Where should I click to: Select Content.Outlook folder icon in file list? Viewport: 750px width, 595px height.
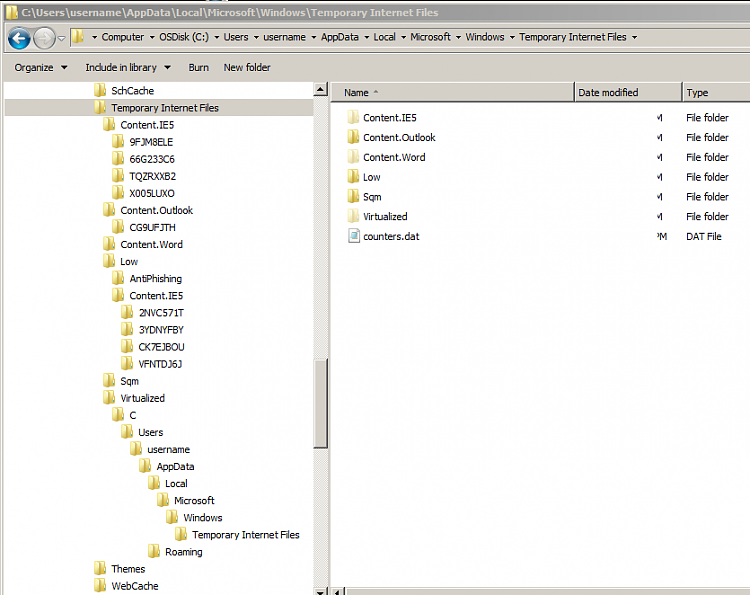[353, 137]
